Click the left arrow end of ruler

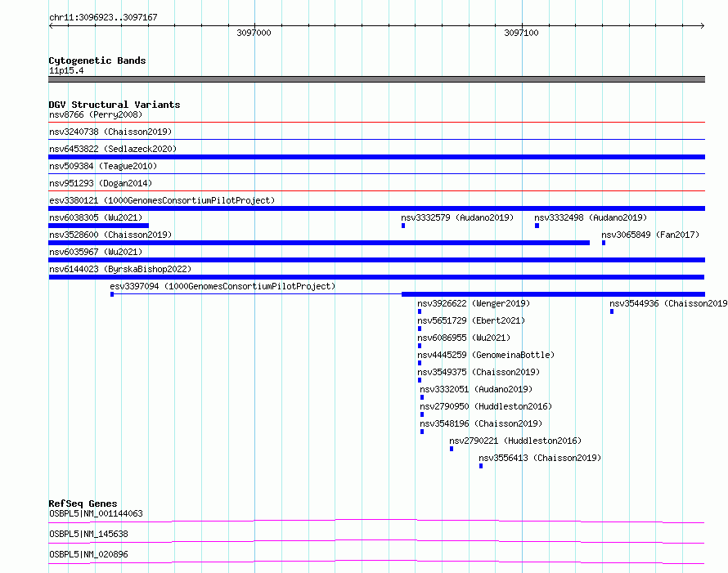(x=51, y=25)
